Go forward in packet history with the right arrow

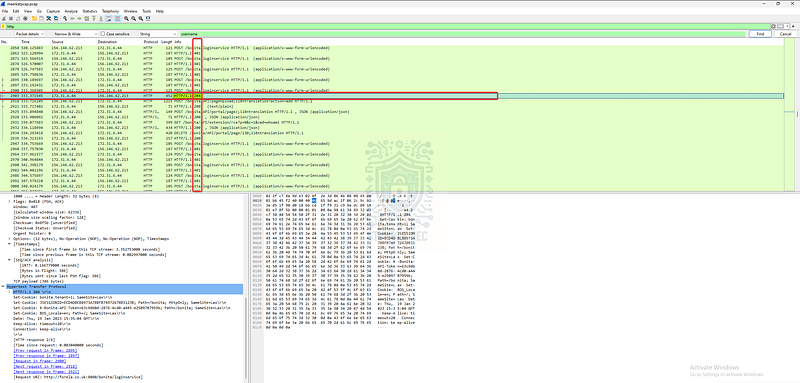79,18
